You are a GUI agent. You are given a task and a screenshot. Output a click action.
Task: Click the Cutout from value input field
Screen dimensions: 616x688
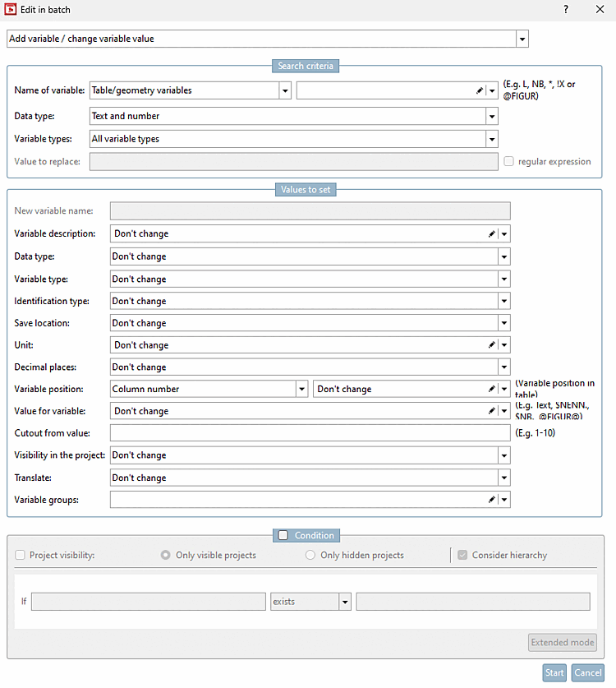pyautogui.click(x=310, y=433)
